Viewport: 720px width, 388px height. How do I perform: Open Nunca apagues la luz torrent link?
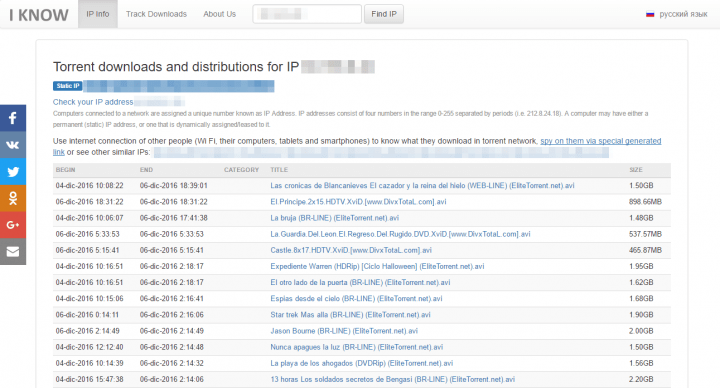357,347
